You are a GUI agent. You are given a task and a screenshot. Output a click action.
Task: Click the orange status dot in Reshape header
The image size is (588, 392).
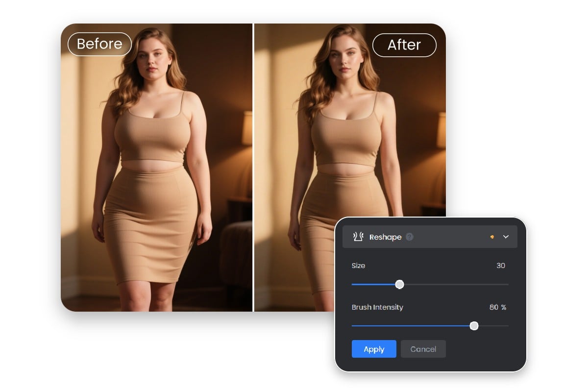coord(492,237)
